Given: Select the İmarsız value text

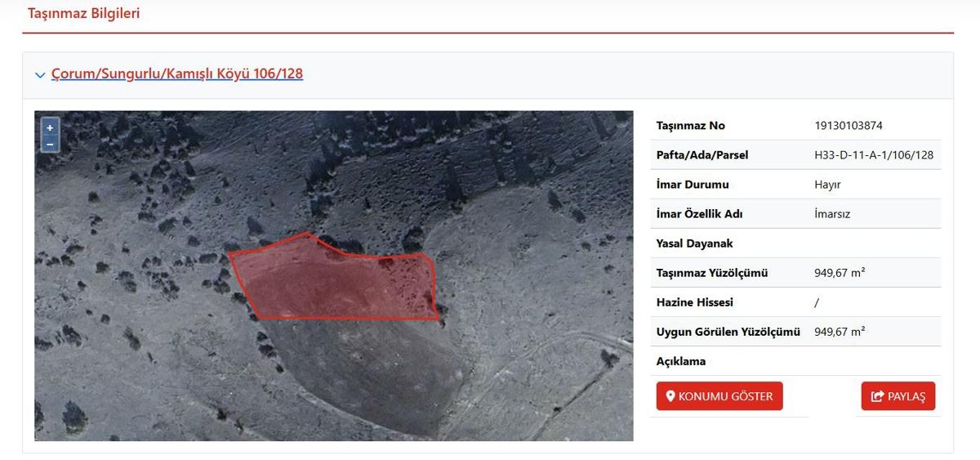Looking at the screenshot, I should [x=832, y=214].
